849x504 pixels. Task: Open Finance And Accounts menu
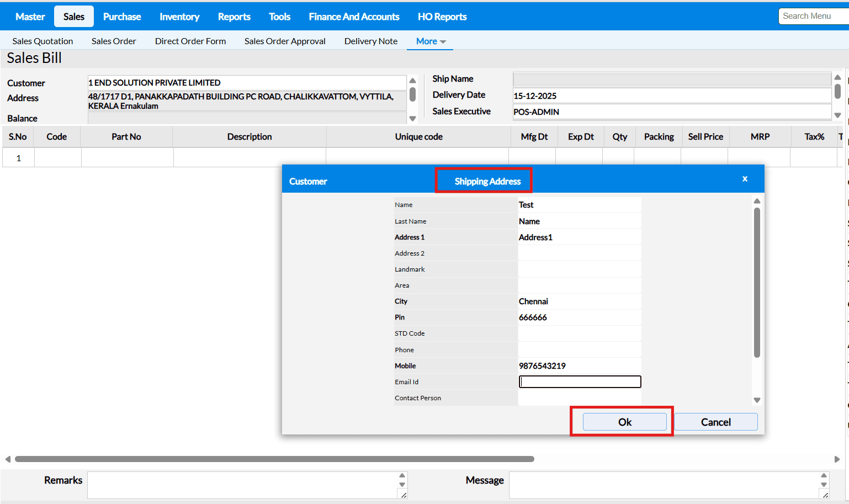354,17
